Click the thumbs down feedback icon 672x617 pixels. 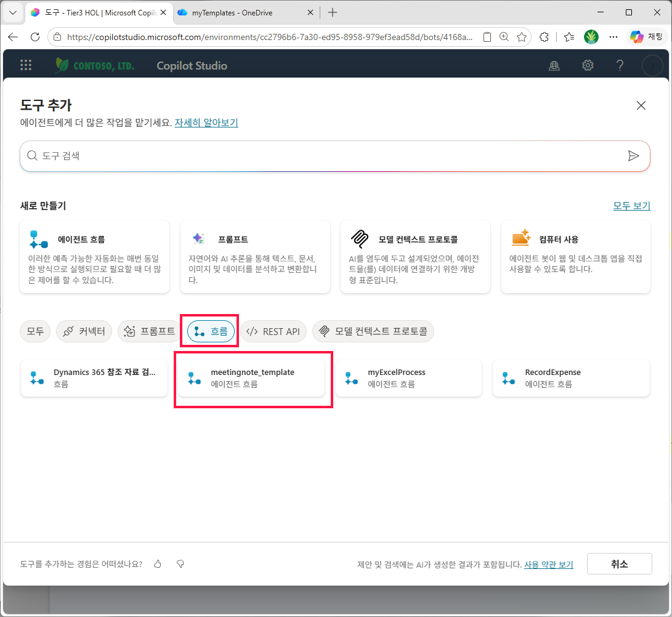point(180,564)
